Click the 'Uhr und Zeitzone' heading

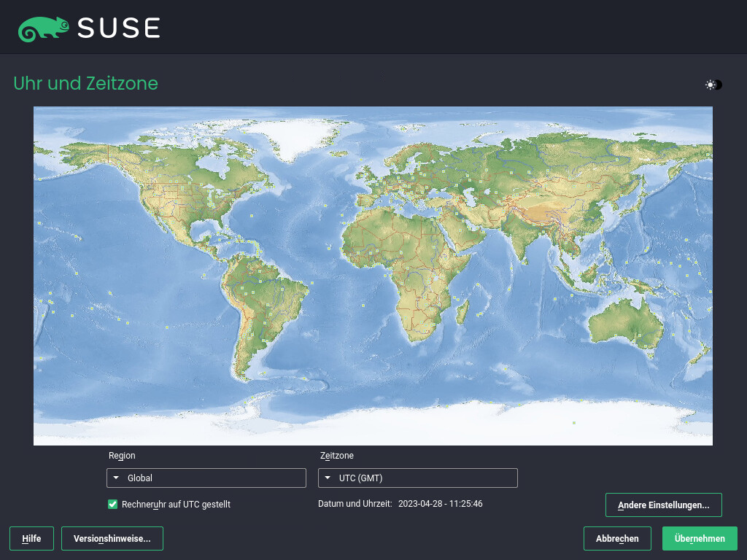pos(85,84)
